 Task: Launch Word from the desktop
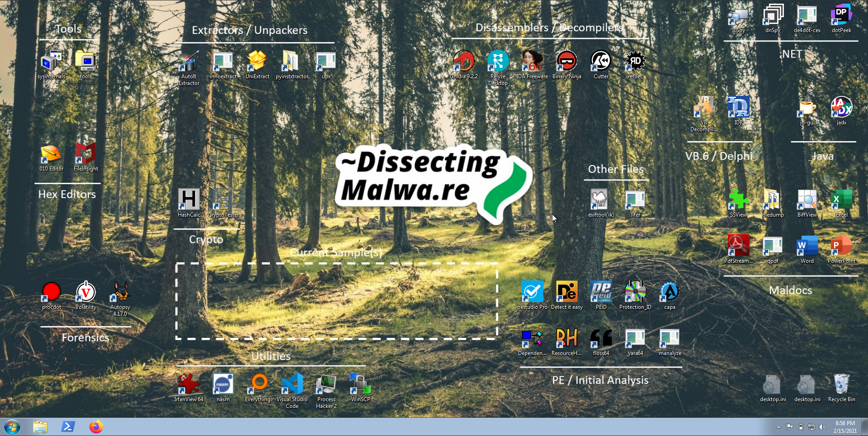[x=807, y=249]
